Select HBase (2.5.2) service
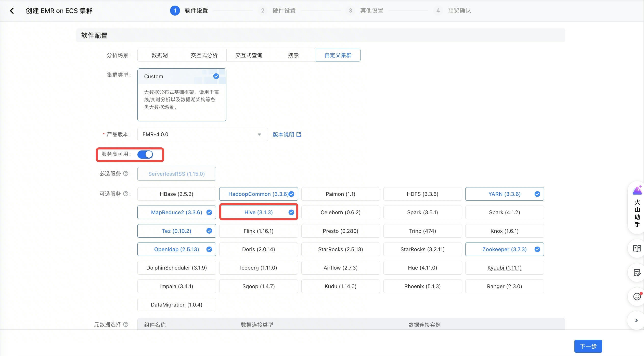The image size is (644, 356). click(177, 194)
